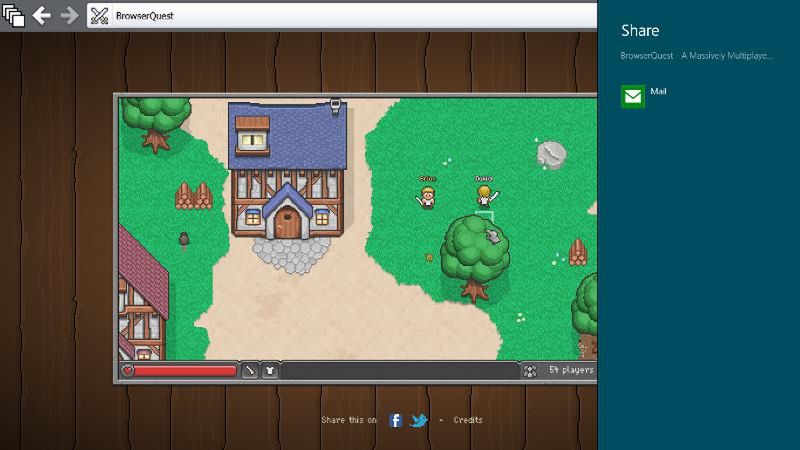800x450 pixels.
Task: Click the sword weapon slot icon
Action: tap(249, 370)
